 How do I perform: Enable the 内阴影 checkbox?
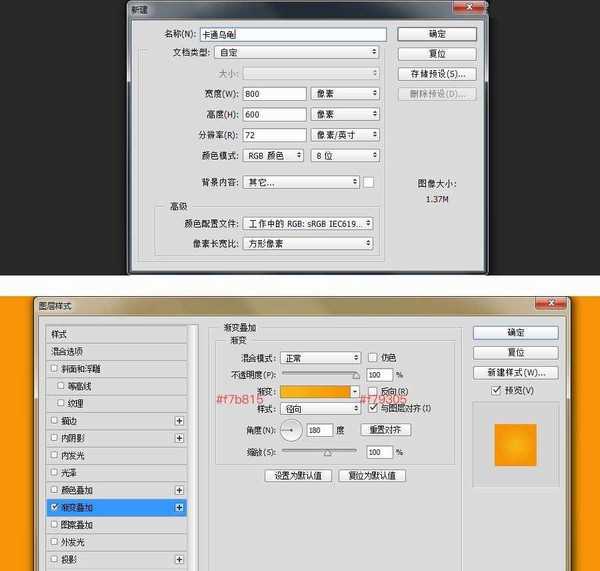[x=54, y=437]
